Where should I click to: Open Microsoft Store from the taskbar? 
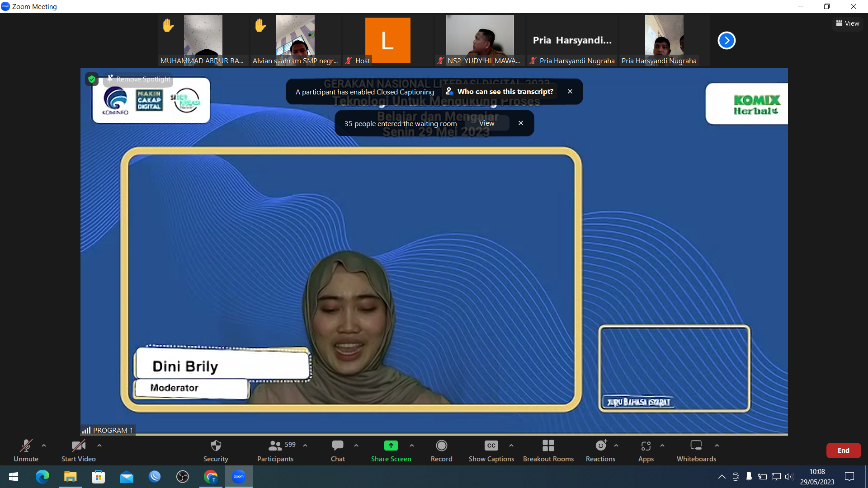click(99, 477)
